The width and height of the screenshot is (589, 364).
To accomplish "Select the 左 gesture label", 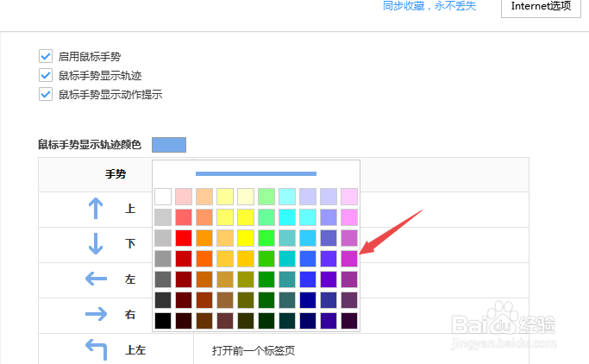I will point(130,279).
